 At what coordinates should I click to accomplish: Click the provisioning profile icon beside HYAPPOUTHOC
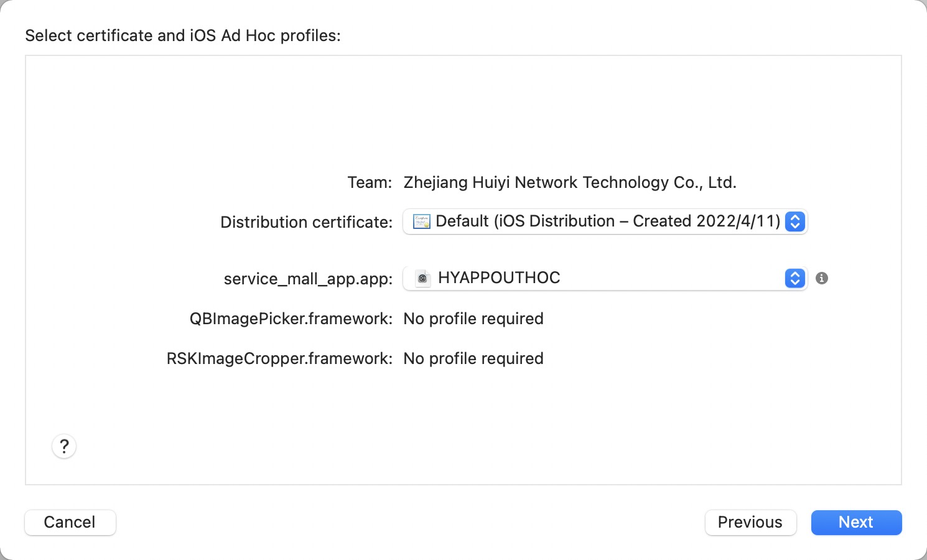(422, 278)
